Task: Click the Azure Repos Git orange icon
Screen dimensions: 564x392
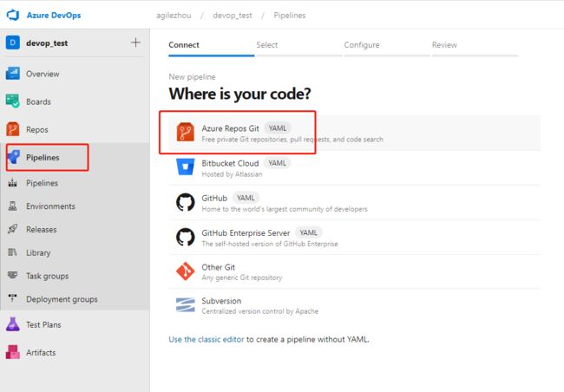Action: (x=185, y=133)
